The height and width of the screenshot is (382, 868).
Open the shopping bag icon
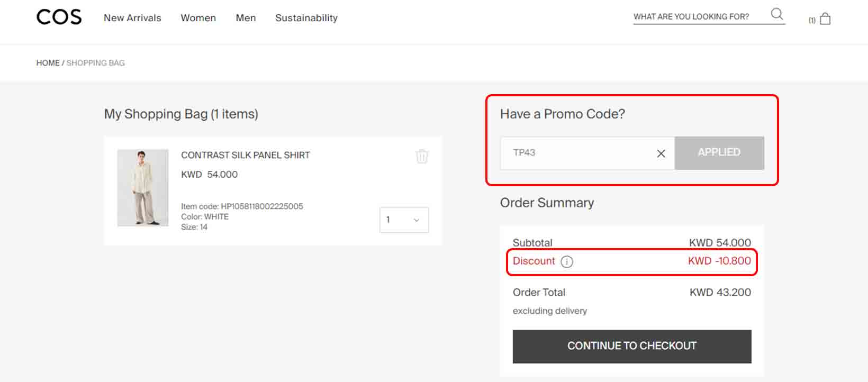point(825,20)
